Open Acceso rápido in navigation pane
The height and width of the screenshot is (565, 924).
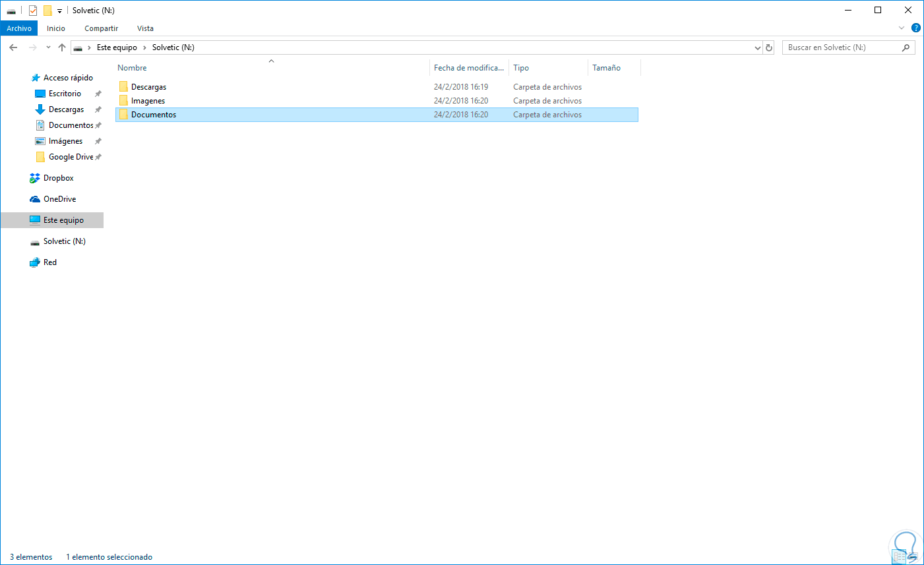pos(68,78)
